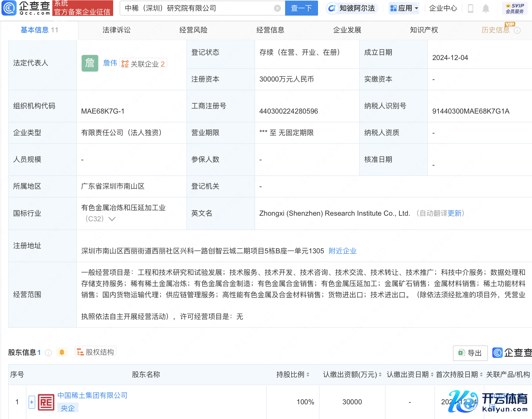Click the 查一下 search button

(x=301, y=8)
